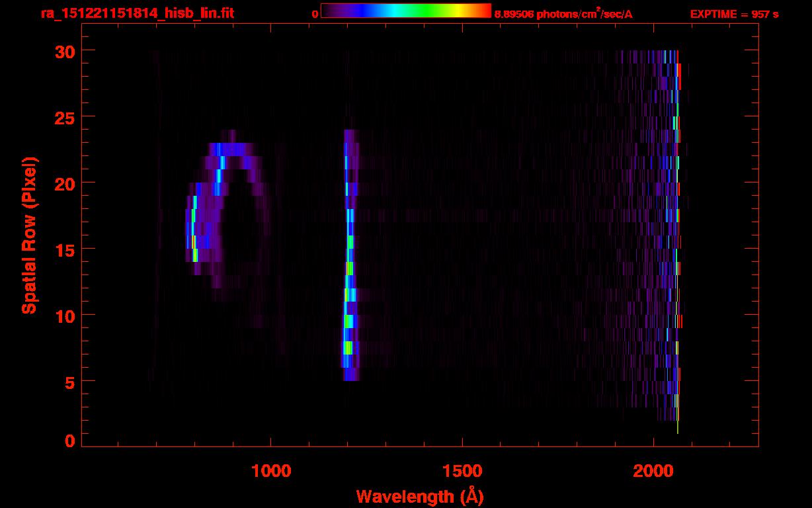Viewport: 812px width, 508px height.
Task: Click the spatial row tick label 15
Action: tap(63, 249)
